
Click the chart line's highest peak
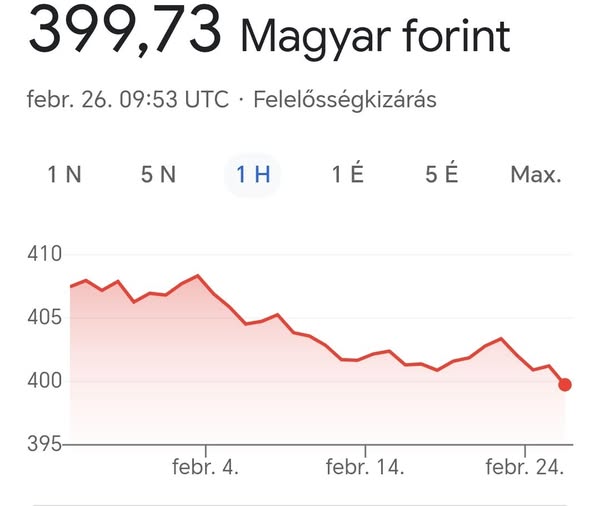tap(198, 275)
